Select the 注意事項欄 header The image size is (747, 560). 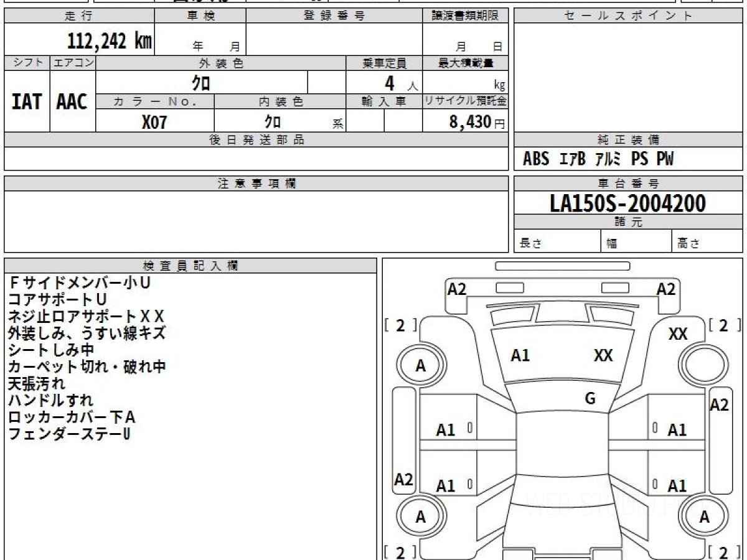[x=256, y=184]
